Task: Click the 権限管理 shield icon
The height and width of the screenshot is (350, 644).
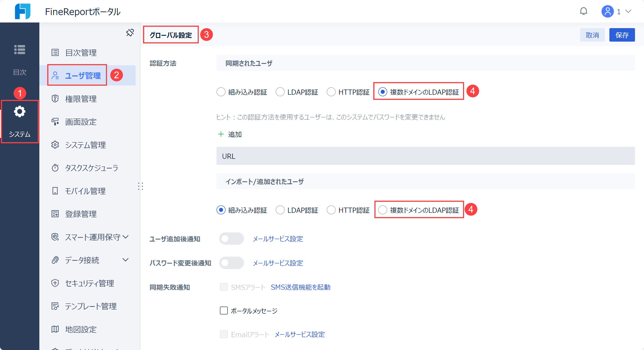Action: [55, 99]
